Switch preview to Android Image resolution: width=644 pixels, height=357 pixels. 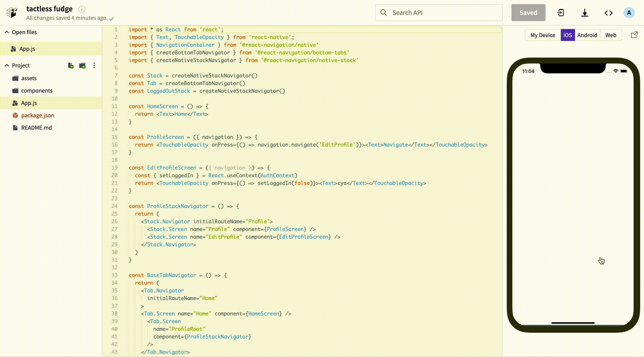(587, 35)
